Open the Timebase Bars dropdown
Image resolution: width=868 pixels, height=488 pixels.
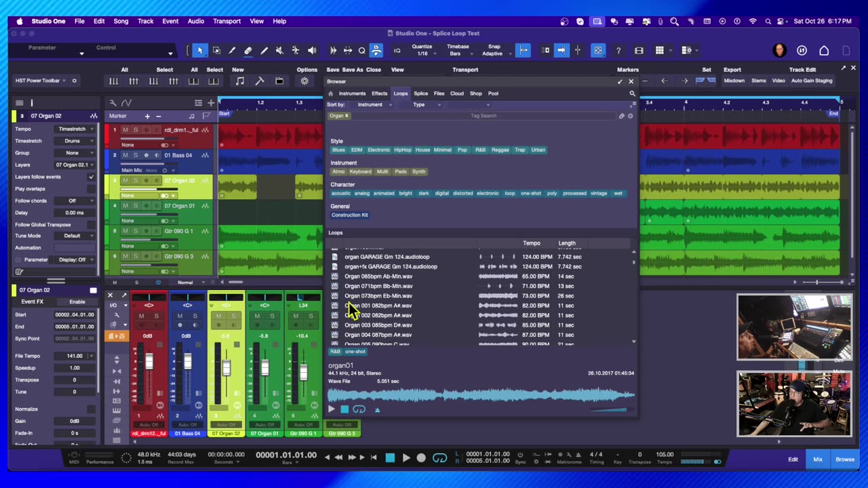pyautogui.click(x=458, y=50)
